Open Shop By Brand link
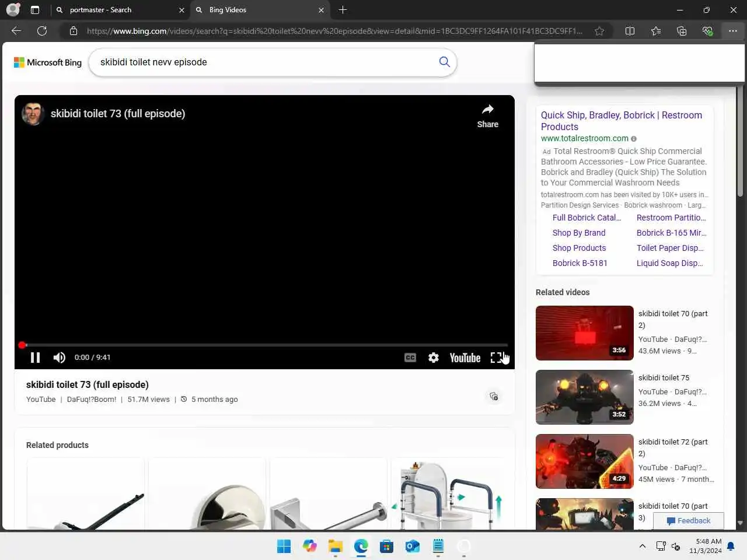Screen dimensions: 747x560 579,233
